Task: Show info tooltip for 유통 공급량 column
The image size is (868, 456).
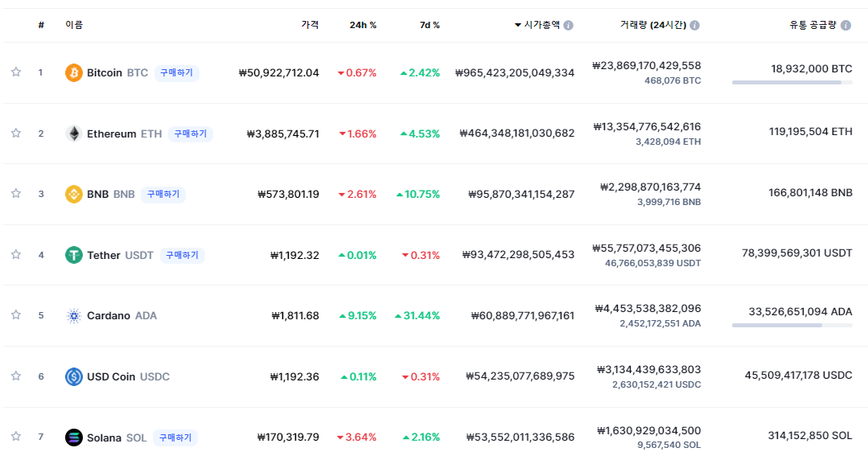Action: [x=845, y=26]
